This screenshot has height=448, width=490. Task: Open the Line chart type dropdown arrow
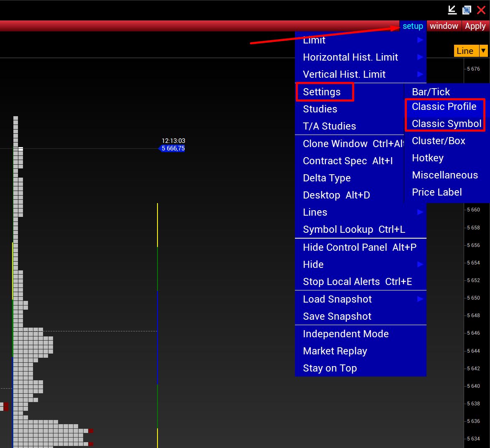pyautogui.click(x=483, y=51)
